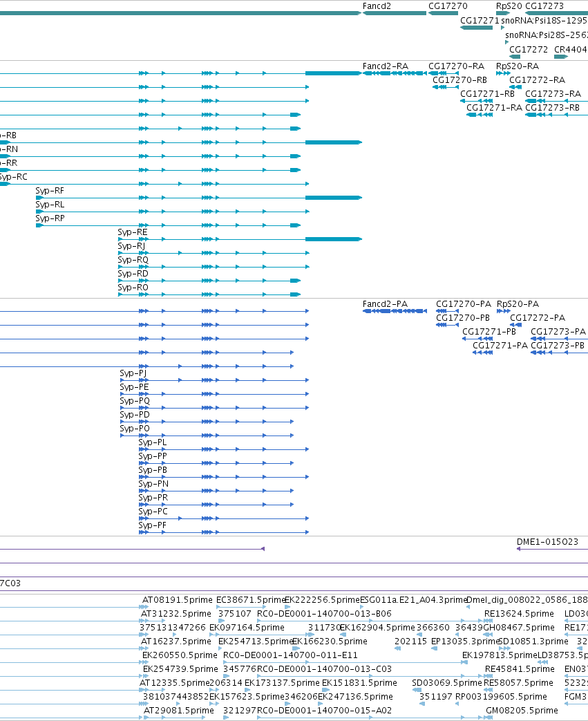
Task: Click the EK260550.5prime EST label
Action: tap(180, 655)
